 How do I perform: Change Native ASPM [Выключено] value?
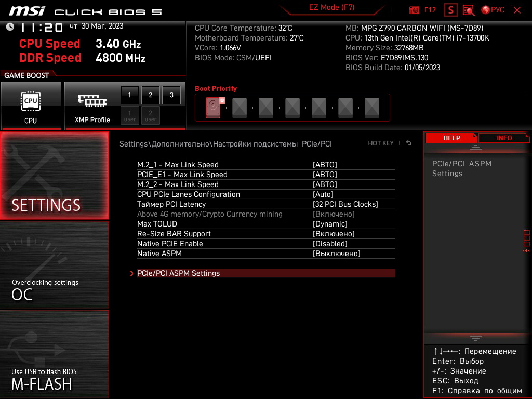[x=266, y=254]
